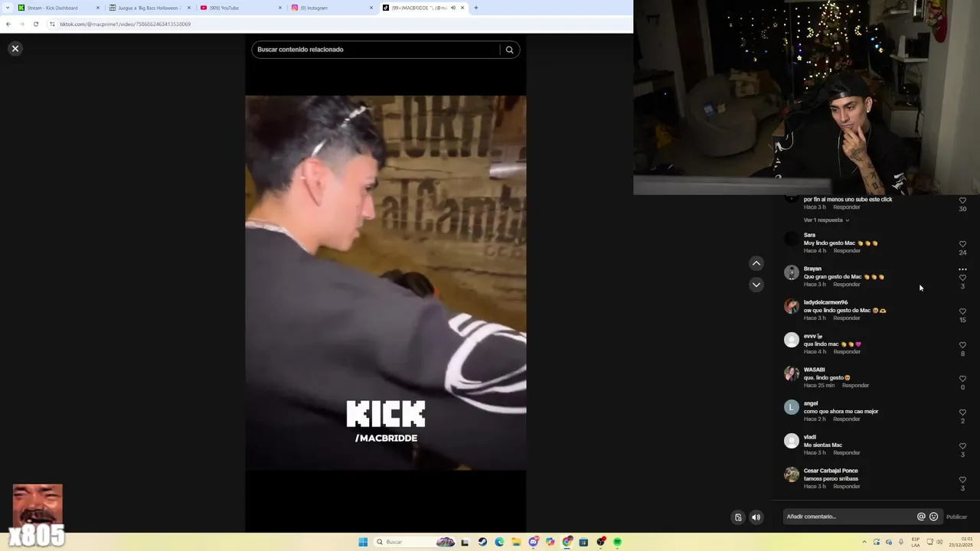
Task: Open the Windows Start menu
Action: (363, 542)
